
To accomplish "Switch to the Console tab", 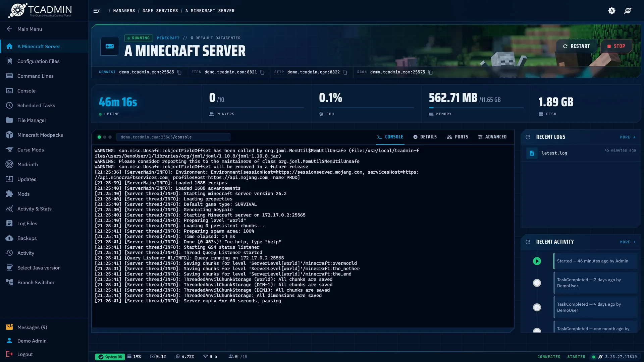I will click(x=390, y=137).
